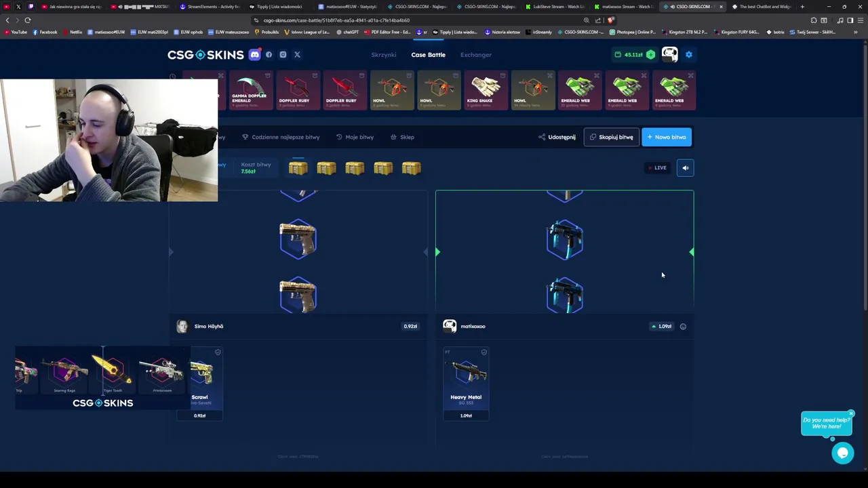Viewport: 868px width, 488px height.
Task: Open the Facebook bookmark
Action: coord(45,32)
